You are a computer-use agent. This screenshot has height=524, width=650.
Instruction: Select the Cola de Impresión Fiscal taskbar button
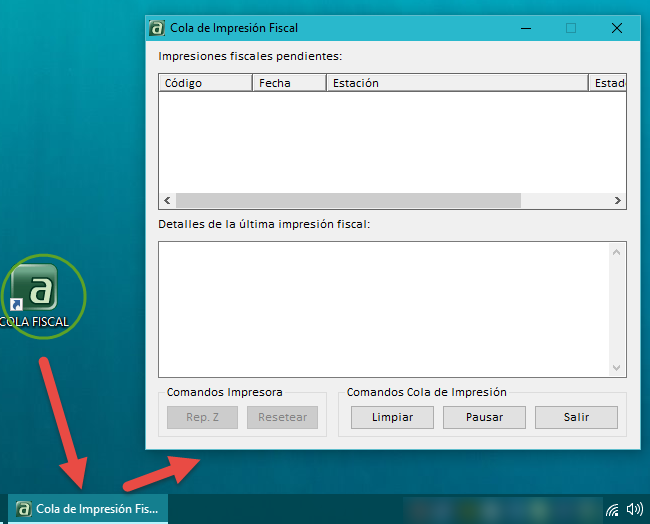pyautogui.click(x=88, y=509)
